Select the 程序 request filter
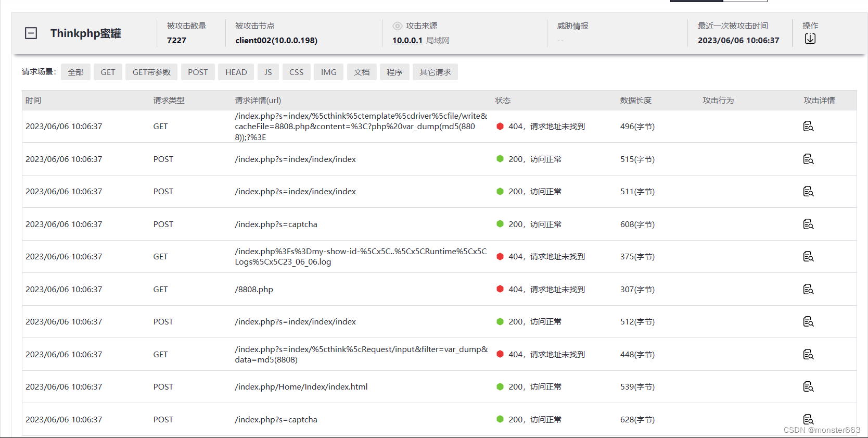 [x=394, y=72]
